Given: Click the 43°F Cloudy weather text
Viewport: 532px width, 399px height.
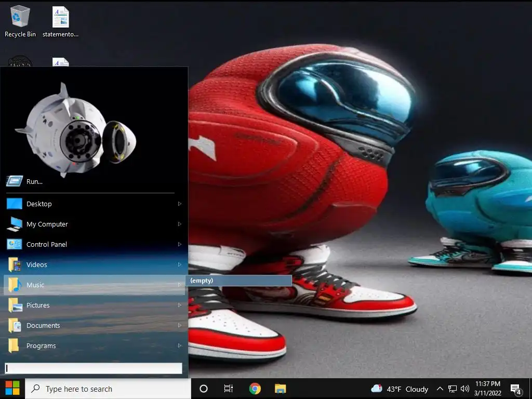Looking at the screenshot, I should [407, 389].
